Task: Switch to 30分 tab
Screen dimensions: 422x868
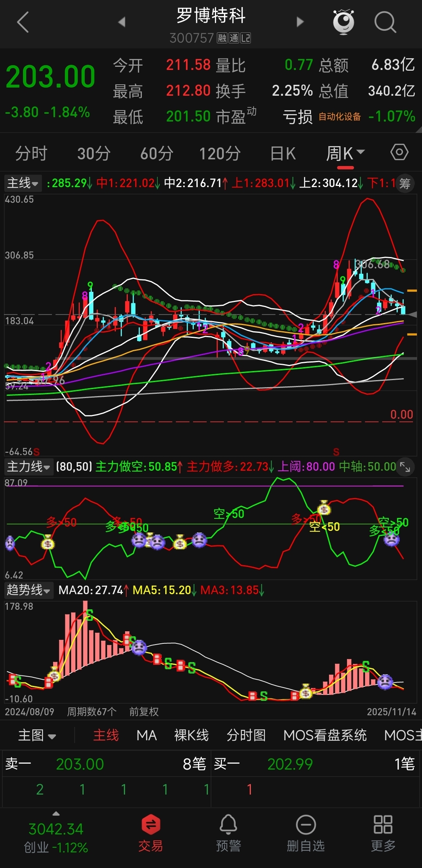Action: tap(94, 153)
